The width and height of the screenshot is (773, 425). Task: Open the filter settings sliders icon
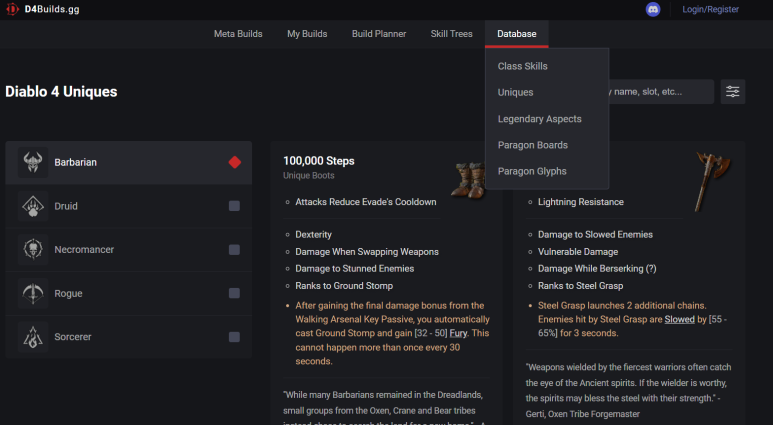pyautogui.click(x=733, y=92)
